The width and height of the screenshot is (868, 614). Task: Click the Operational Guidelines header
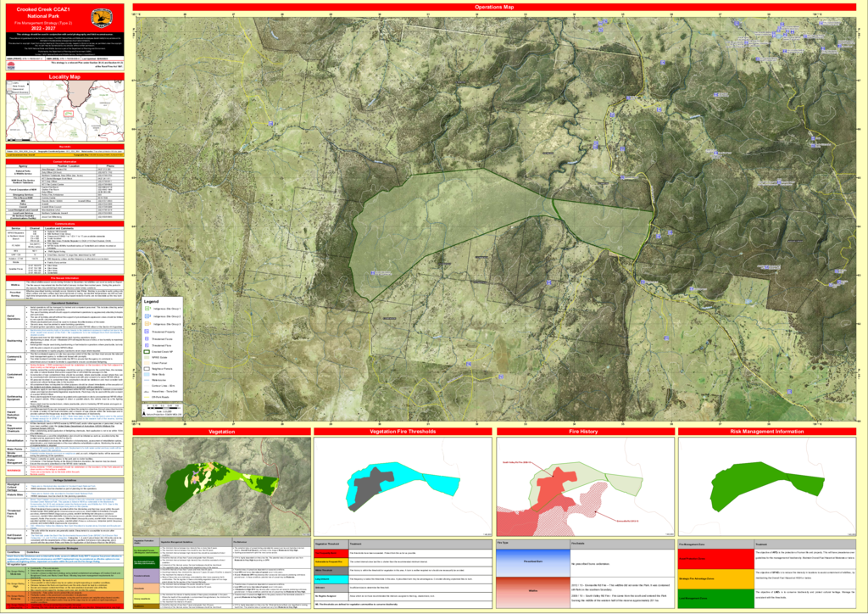pyautogui.click(x=64, y=303)
